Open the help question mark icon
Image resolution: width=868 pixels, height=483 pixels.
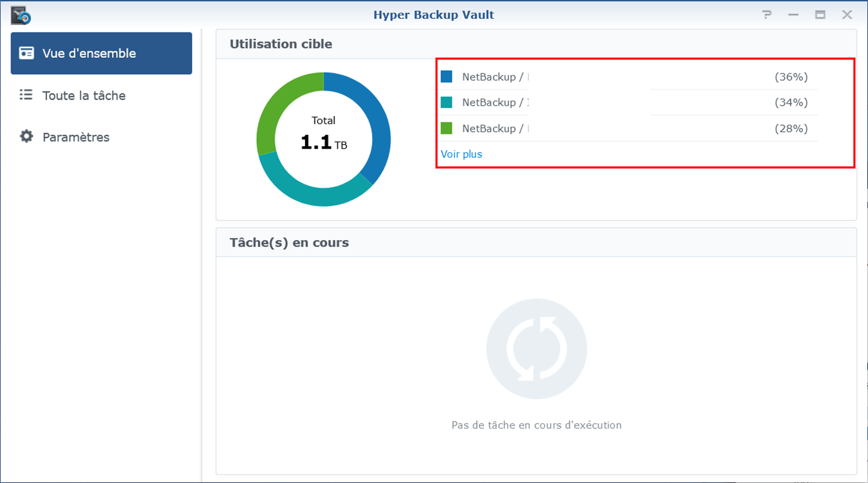[767, 15]
